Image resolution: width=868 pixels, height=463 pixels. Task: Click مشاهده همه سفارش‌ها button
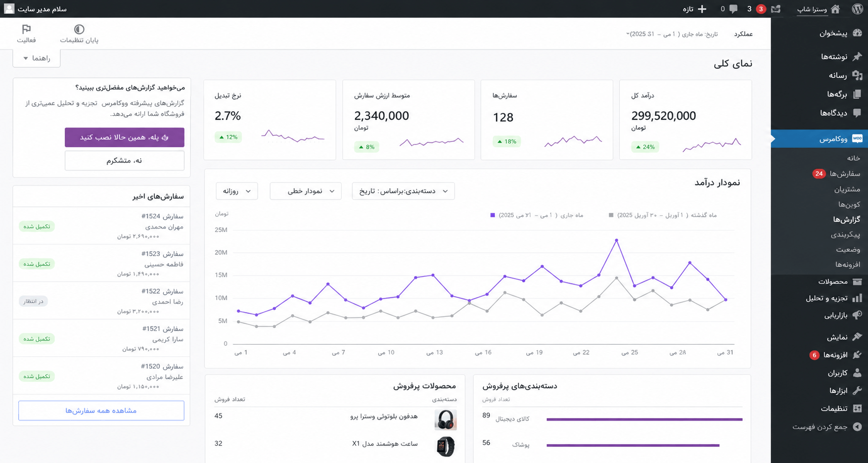coord(101,410)
